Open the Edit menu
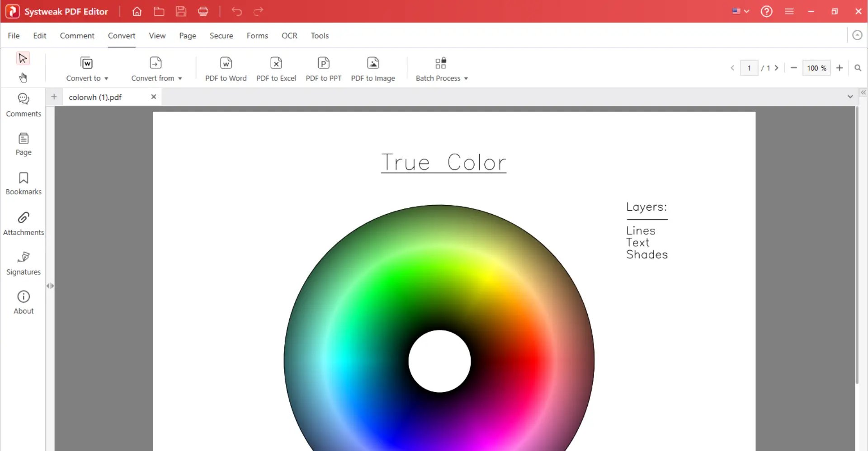The width and height of the screenshot is (868, 451). [x=40, y=36]
